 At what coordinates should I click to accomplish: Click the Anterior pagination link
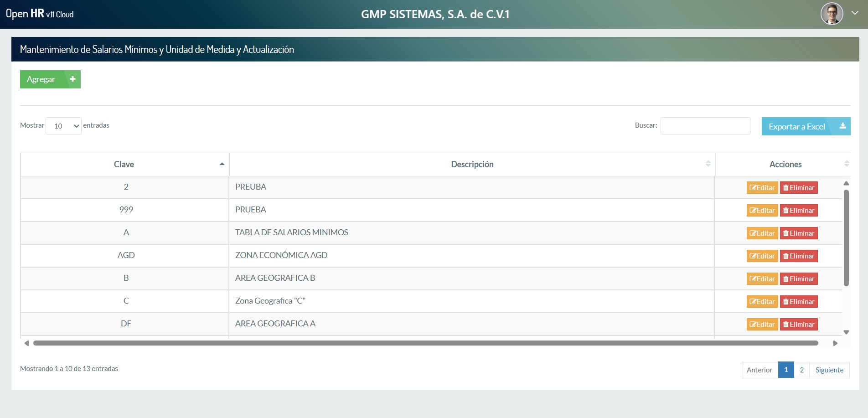point(759,370)
